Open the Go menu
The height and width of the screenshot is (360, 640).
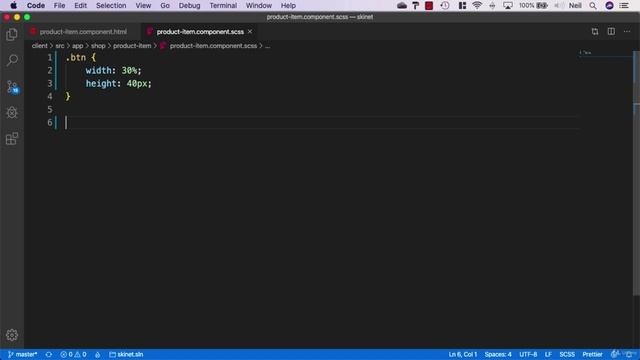165,5
